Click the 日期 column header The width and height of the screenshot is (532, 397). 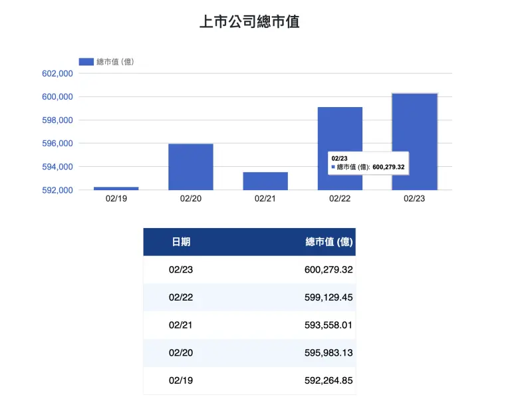coord(181,242)
